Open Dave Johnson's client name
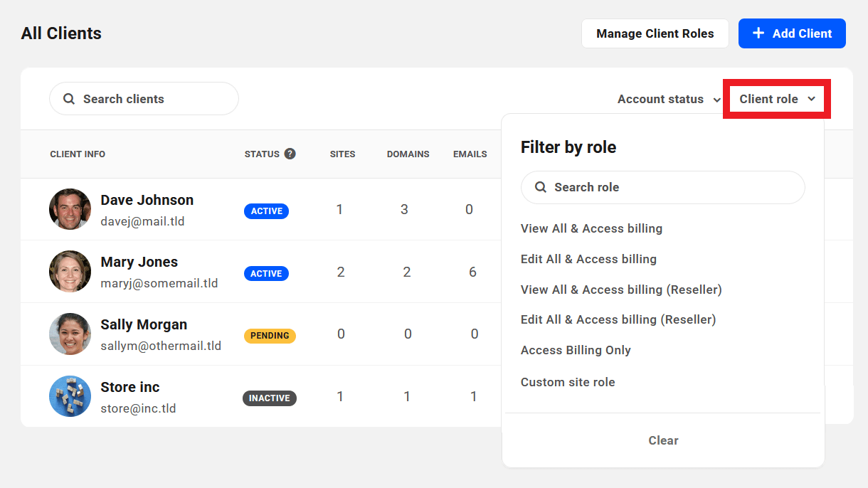 click(147, 200)
